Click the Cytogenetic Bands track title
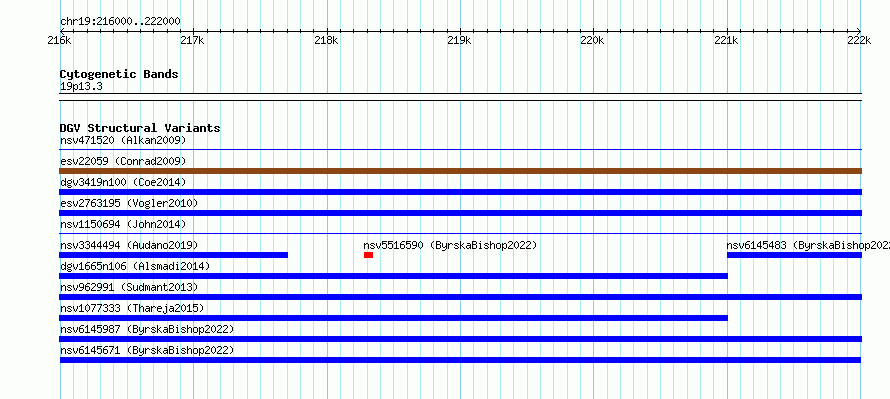The width and height of the screenshot is (890, 399). pyautogui.click(x=119, y=74)
